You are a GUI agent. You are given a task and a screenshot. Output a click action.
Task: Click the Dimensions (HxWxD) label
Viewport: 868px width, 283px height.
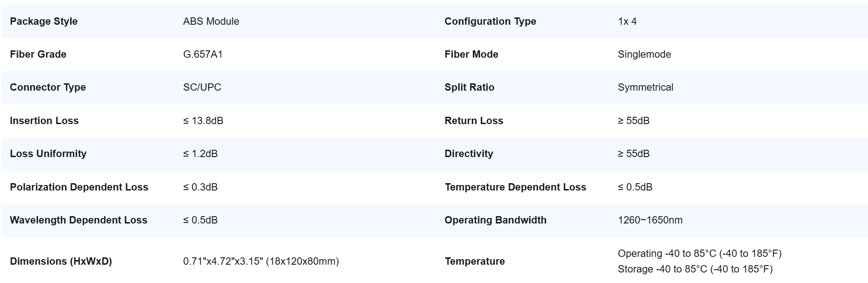point(61,261)
